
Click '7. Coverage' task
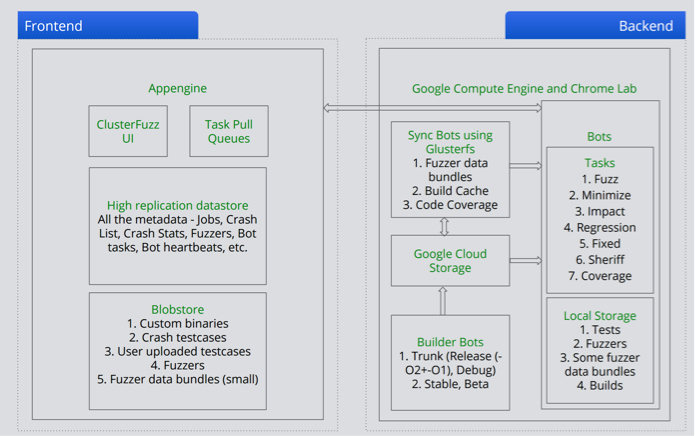point(600,276)
